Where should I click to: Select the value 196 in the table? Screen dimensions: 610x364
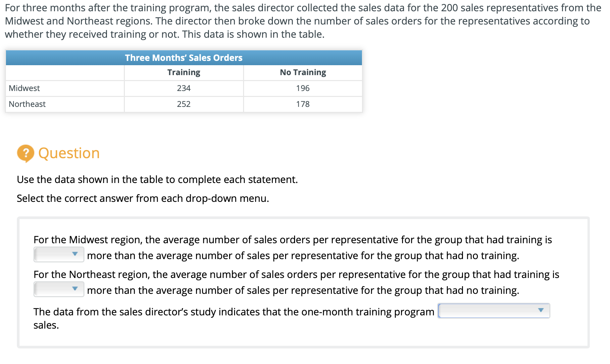[x=302, y=88]
